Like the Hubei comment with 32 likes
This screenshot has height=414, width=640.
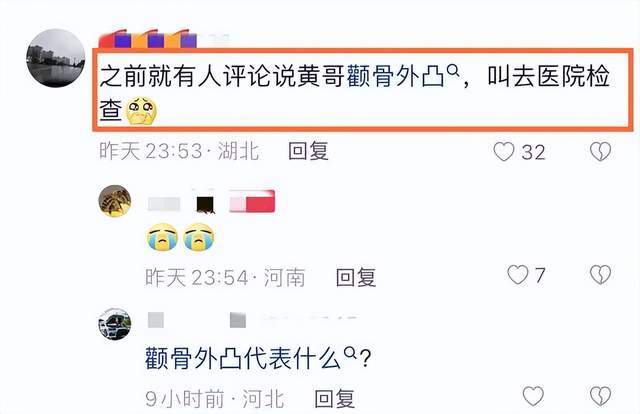coord(504,151)
